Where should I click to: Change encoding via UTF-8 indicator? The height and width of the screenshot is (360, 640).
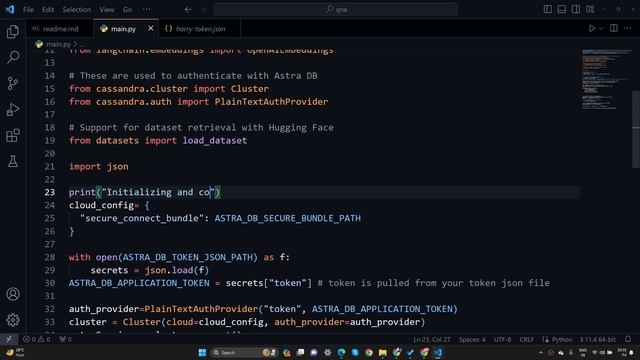502,339
